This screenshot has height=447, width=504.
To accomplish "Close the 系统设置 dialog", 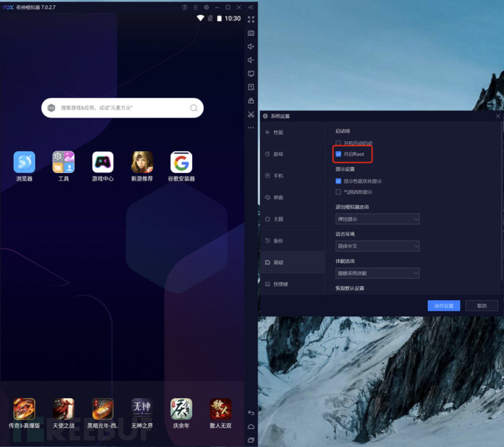I will click(x=498, y=116).
